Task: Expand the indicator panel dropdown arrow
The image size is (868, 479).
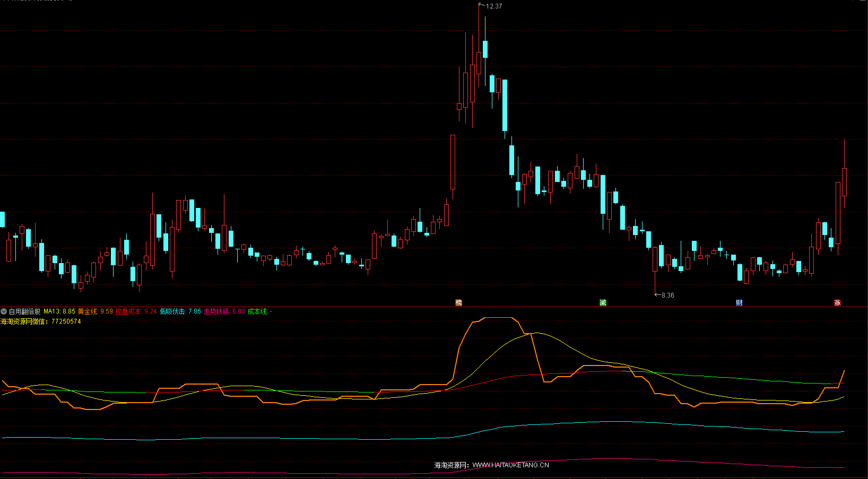Action: tap(4, 311)
